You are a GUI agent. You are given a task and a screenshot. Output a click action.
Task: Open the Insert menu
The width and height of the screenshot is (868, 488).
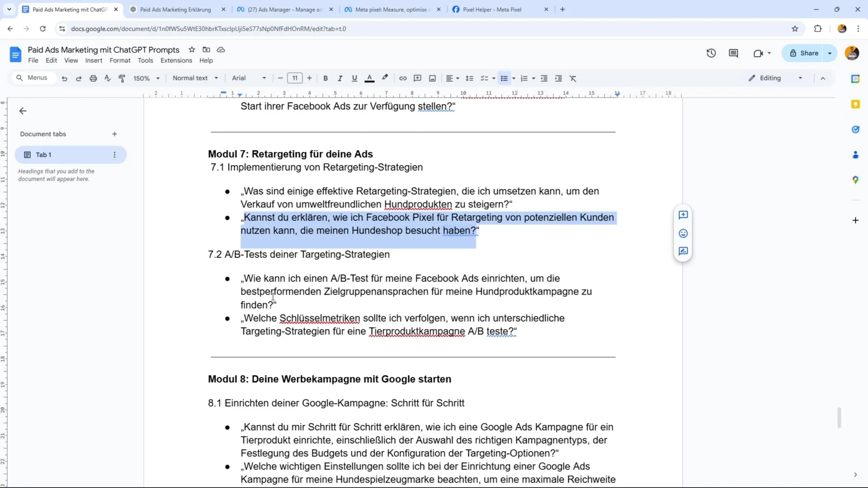pos(94,61)
